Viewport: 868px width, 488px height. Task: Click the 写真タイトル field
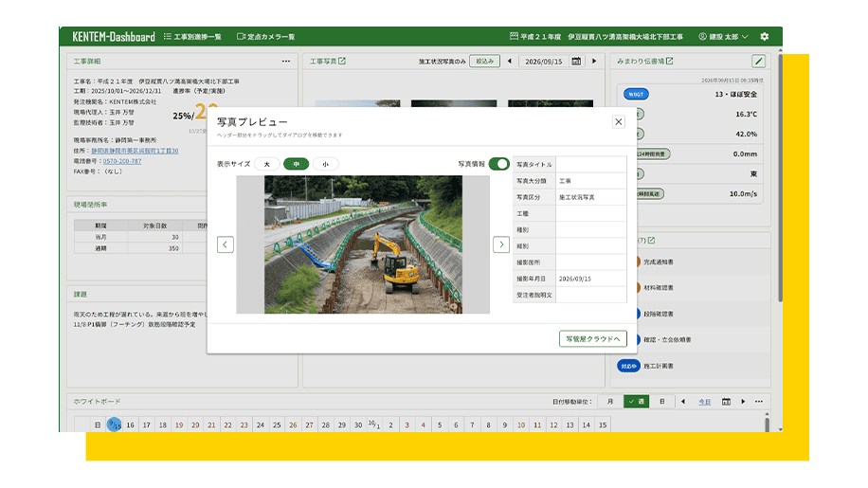point(590,164)
